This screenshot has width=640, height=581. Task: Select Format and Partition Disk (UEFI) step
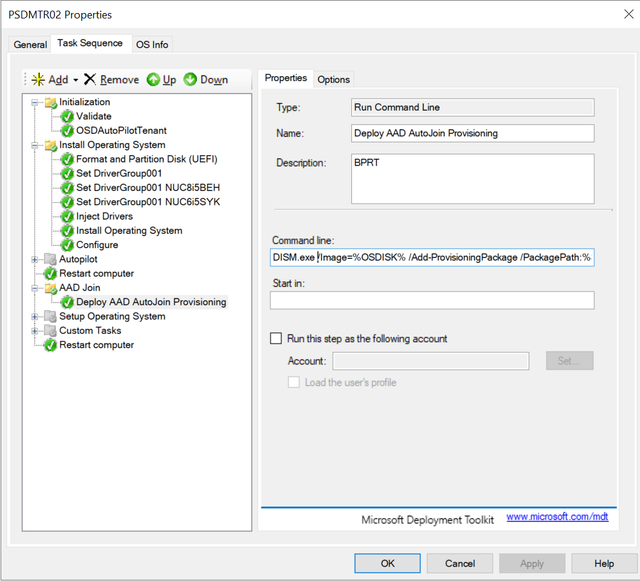147,159
